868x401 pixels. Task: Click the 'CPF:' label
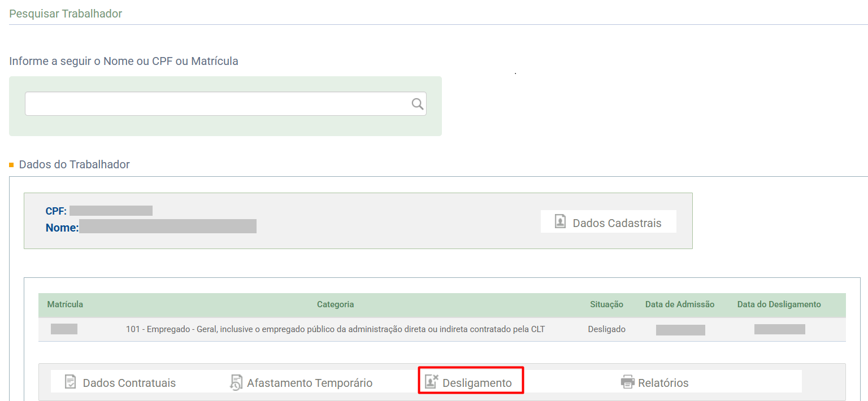(56, 211)
